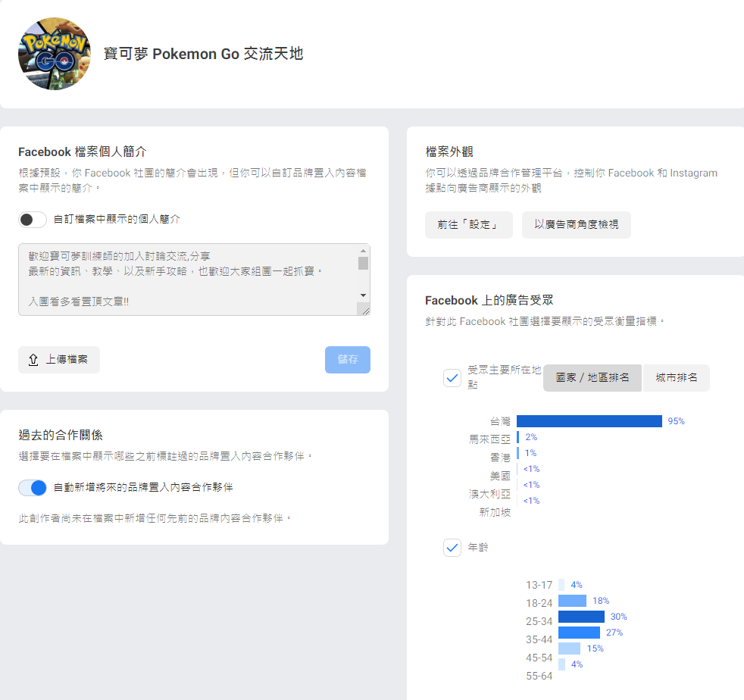Click the 台灣 95% bar

589,421
